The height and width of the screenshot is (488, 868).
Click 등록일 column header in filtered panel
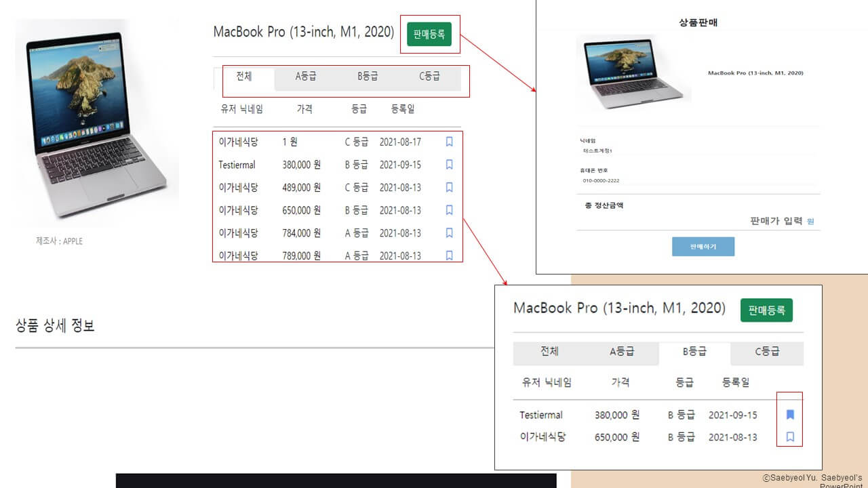tap(736, 382)
